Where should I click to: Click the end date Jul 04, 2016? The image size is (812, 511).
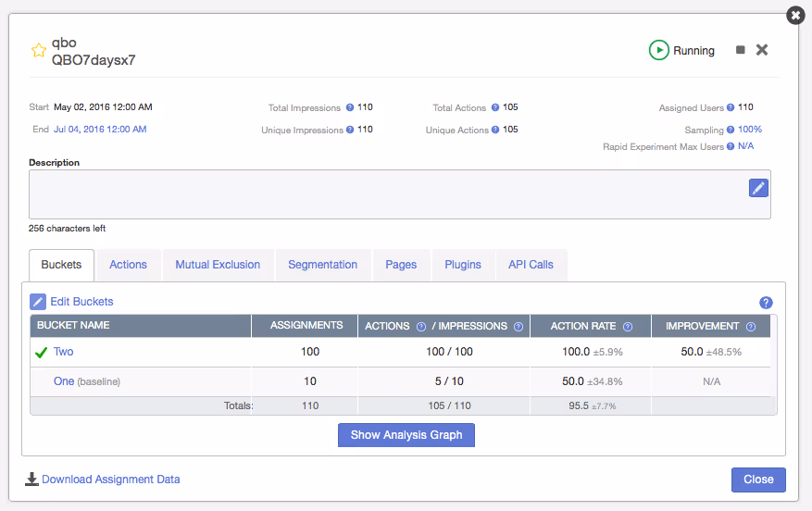click(100, 129)
